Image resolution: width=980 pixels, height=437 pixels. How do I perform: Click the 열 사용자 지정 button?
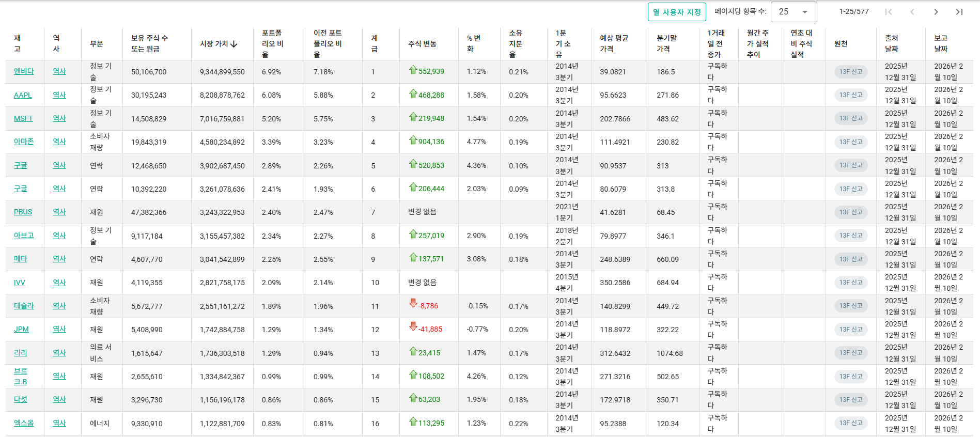[x=676, y=12]
